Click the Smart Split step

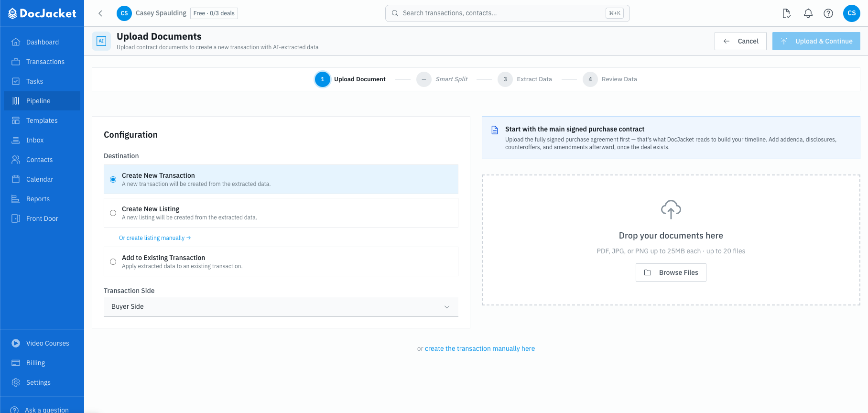[442, 79]
